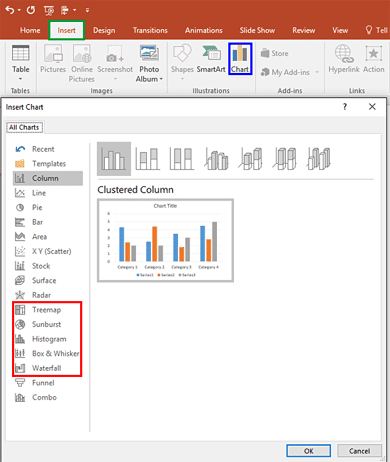This screenshot has height=462, width=390.
Task: Switch to the Transitions ribbon tab
Action: [150, 30]
